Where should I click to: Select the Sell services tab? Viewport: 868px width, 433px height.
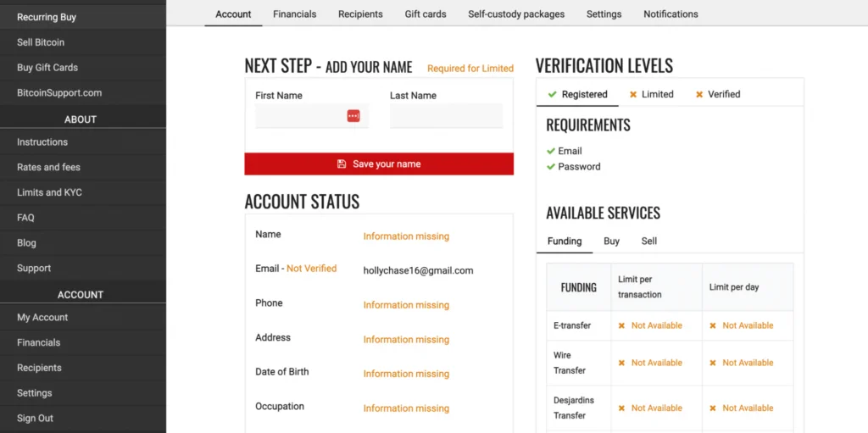tap(648, 241)
